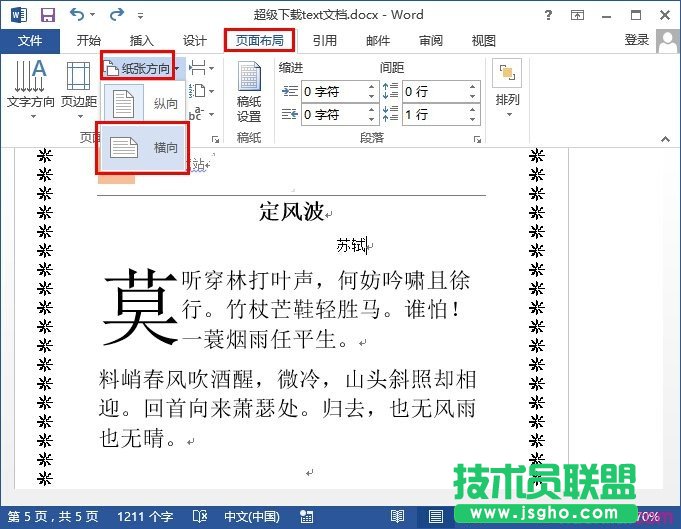Switch to the 设计 tab
Viewport: 681px width, 529px height.
pos(195,41)
